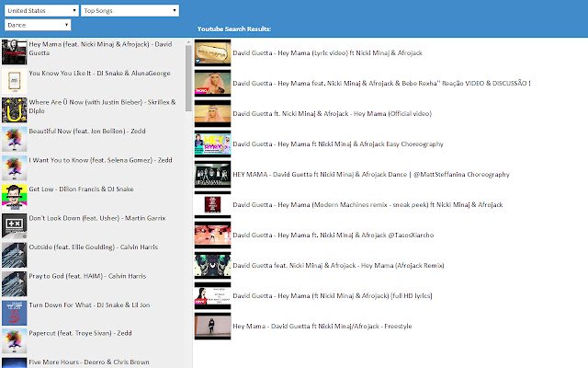This screenshot has width=588, height=368.
Task: Choose song Outside (feat. Ellie Goulding)
Action: click(94, 247)
